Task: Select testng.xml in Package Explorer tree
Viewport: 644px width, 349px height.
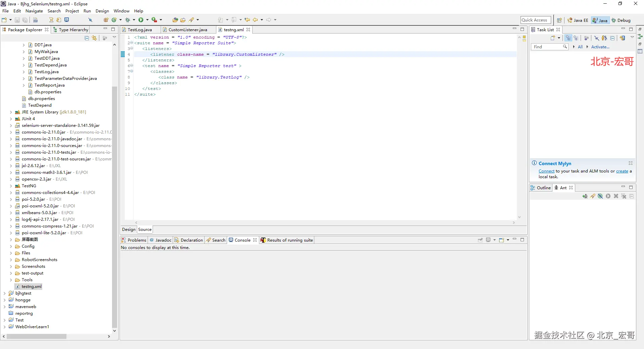Action: (29, 287)
